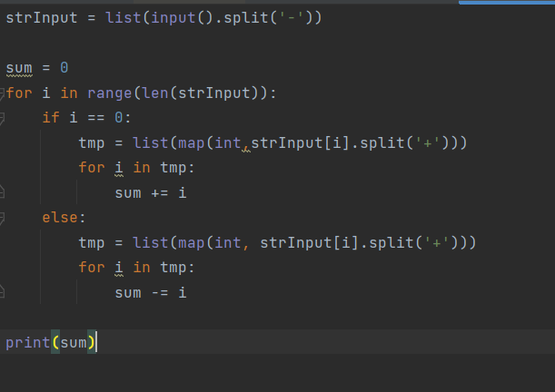Click 'map' in the if-block tmp line
The height and width of the screenshot is (392, 555).
192,143
